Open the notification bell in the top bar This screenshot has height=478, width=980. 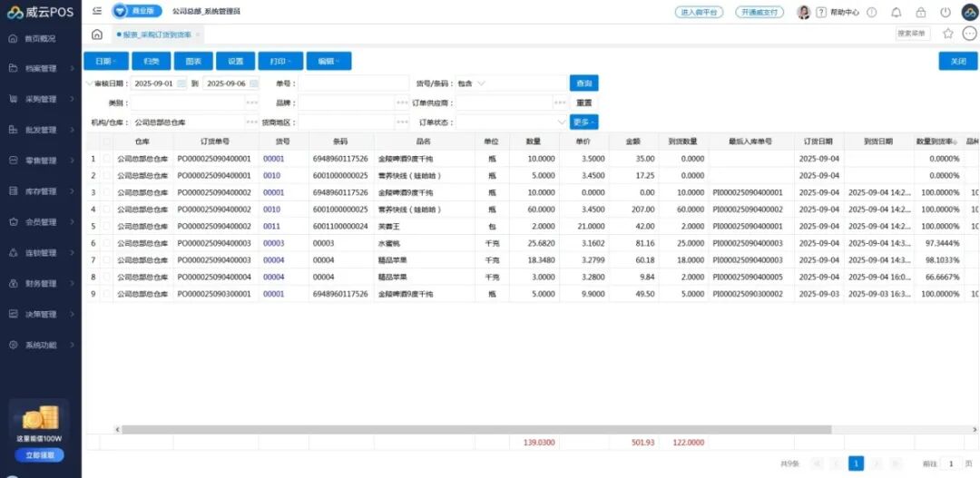coord(897,12)
